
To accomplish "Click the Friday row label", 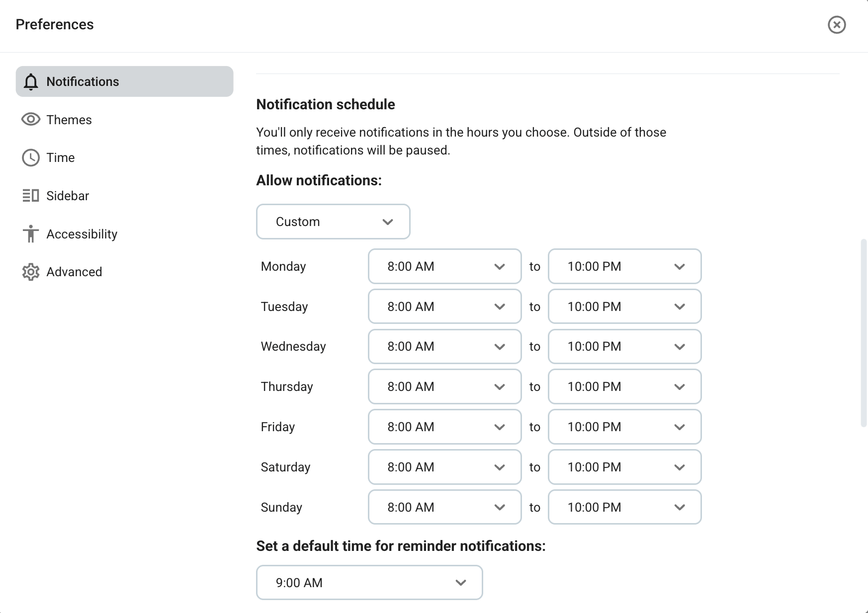I will pyautogui.click(x=278, y=427).
